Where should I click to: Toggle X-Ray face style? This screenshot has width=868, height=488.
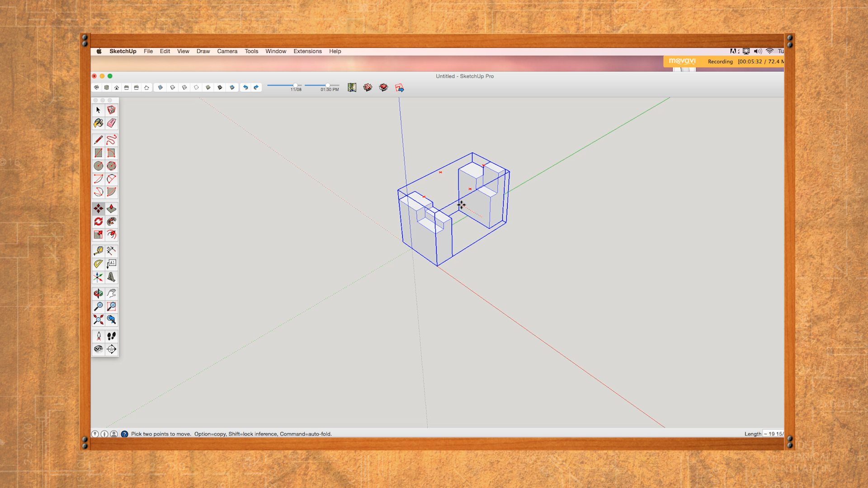click(160, 88)
